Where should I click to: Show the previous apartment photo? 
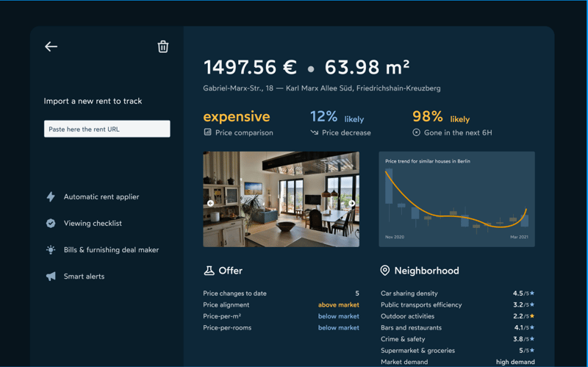(x=211, y=204)
